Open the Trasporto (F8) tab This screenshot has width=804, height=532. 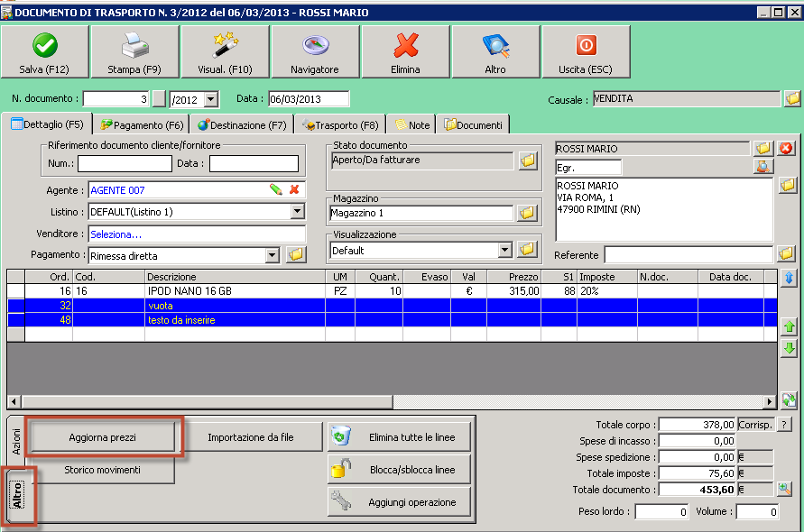pyautogui.click(x=340, y=125)
